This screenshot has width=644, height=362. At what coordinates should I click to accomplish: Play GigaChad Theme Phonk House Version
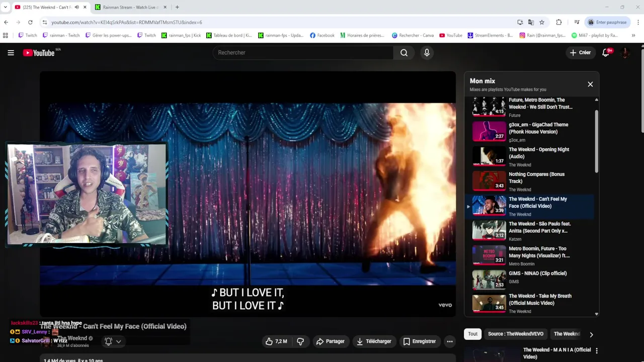[530, 132]
